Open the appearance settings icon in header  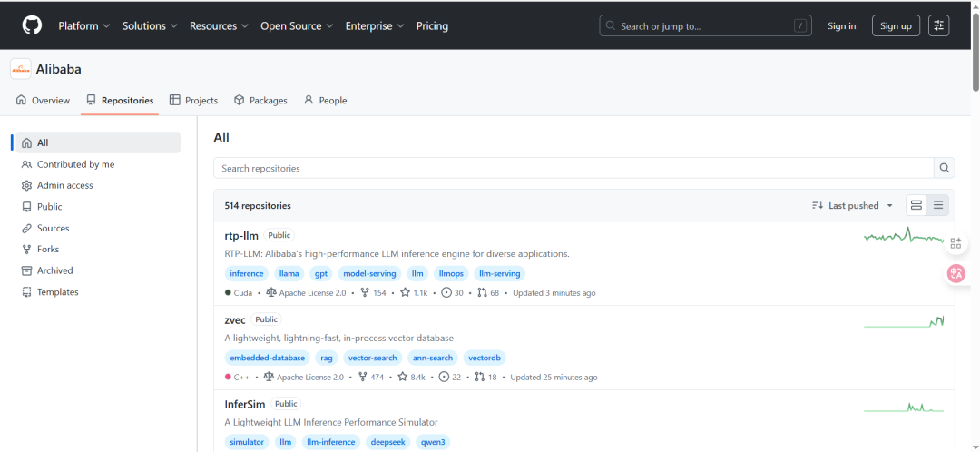pyautogui.click(x=938, y=25)
